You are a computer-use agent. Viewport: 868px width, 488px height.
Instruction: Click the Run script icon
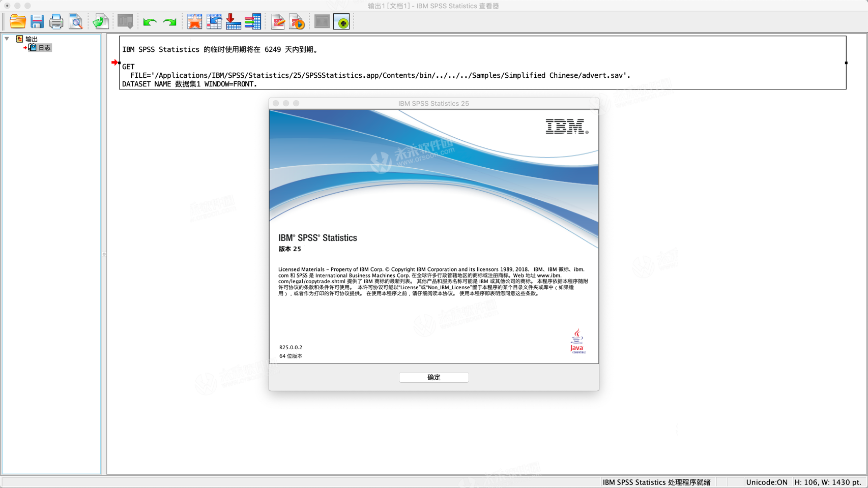coord(297,22)
